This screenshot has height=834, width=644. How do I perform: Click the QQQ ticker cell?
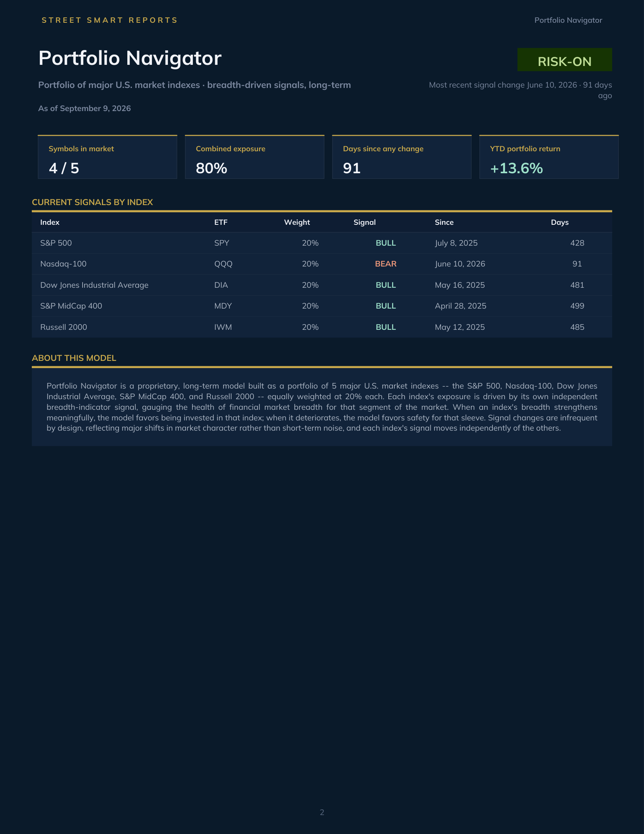tap(223, 264)
